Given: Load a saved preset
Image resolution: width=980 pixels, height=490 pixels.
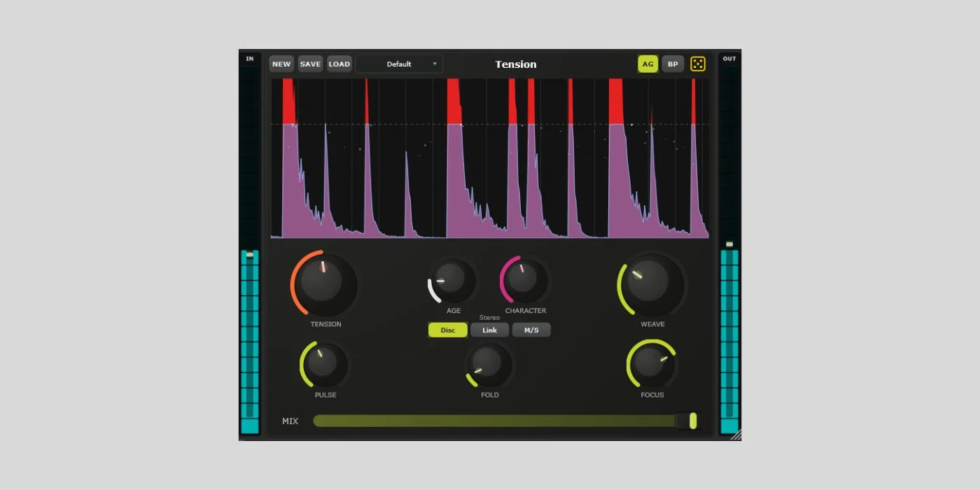Looking at the screenshot, I should [x=339, y=64].
